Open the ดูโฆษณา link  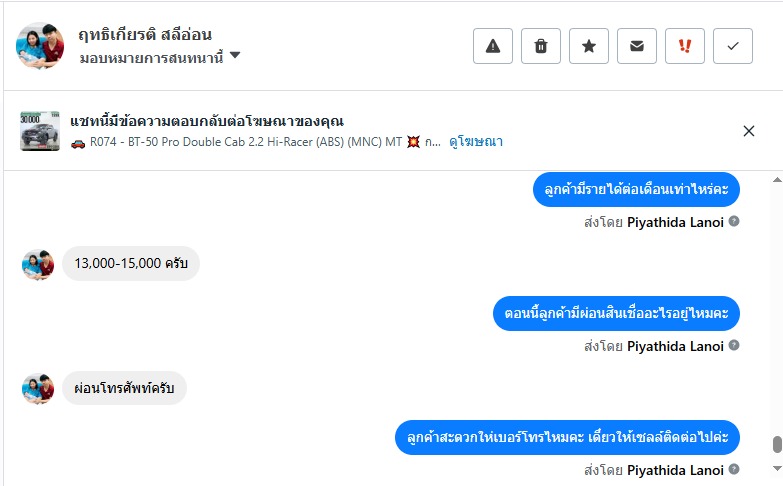click(476, 142)
